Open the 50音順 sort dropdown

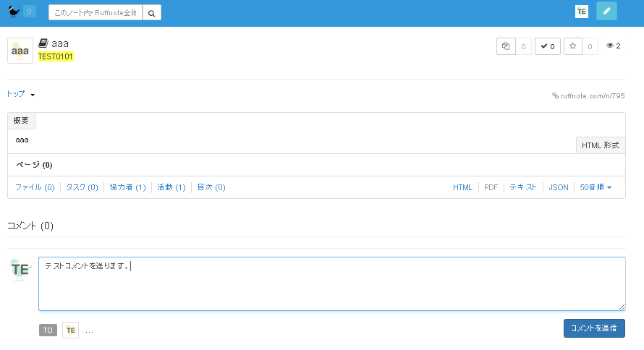click(x=596, y=187)
